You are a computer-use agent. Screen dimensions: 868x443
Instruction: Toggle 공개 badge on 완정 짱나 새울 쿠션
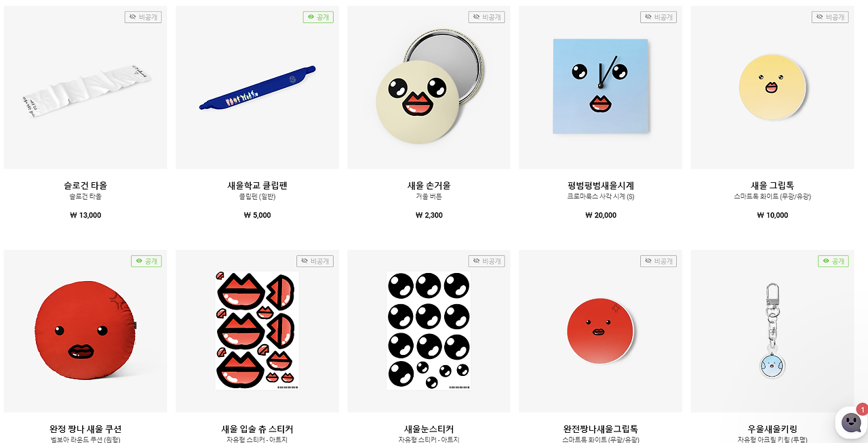(x=146, y=261)
